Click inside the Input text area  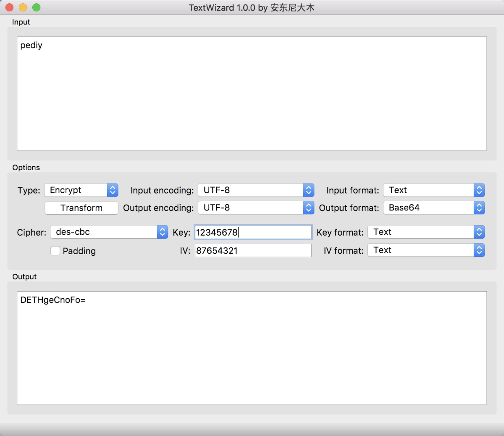(x=252, y=94)
